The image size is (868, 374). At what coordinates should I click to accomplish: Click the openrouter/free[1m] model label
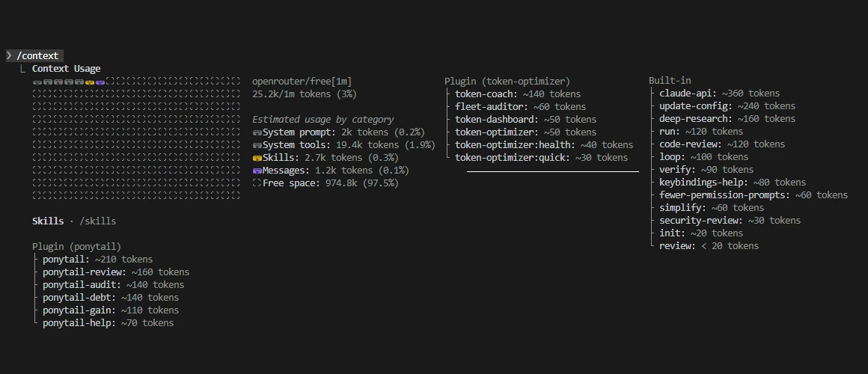[x=302, y=82]
